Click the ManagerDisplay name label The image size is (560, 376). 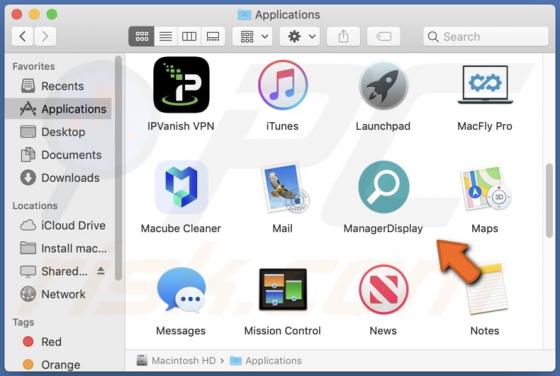click(383, 229)
